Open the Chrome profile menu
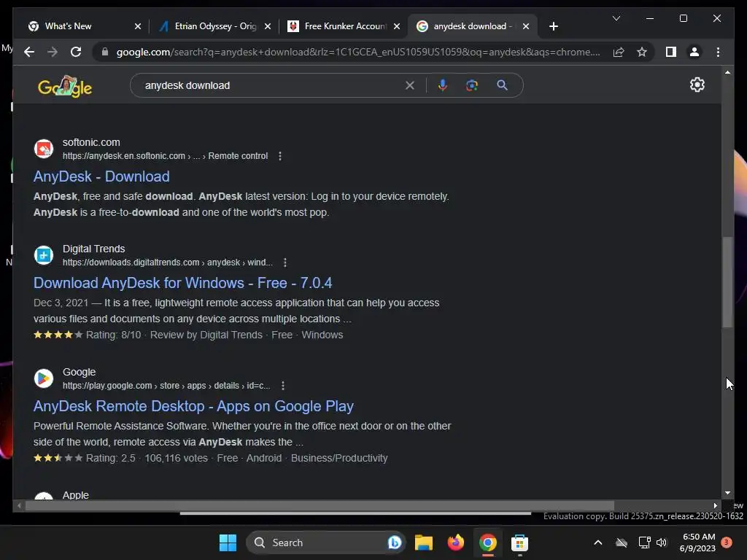 (694, 52)
